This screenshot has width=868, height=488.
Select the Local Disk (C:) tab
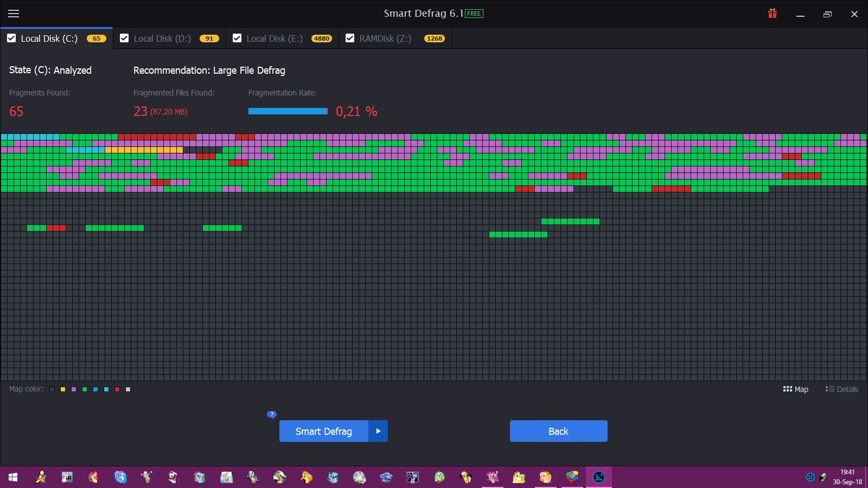[x=56, y=38]
